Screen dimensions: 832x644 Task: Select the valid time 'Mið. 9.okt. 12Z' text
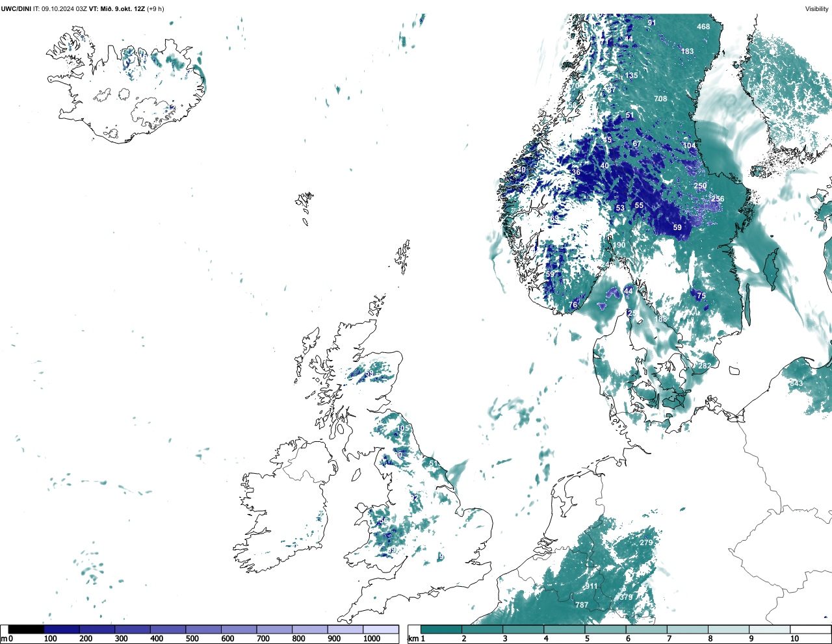122,9
